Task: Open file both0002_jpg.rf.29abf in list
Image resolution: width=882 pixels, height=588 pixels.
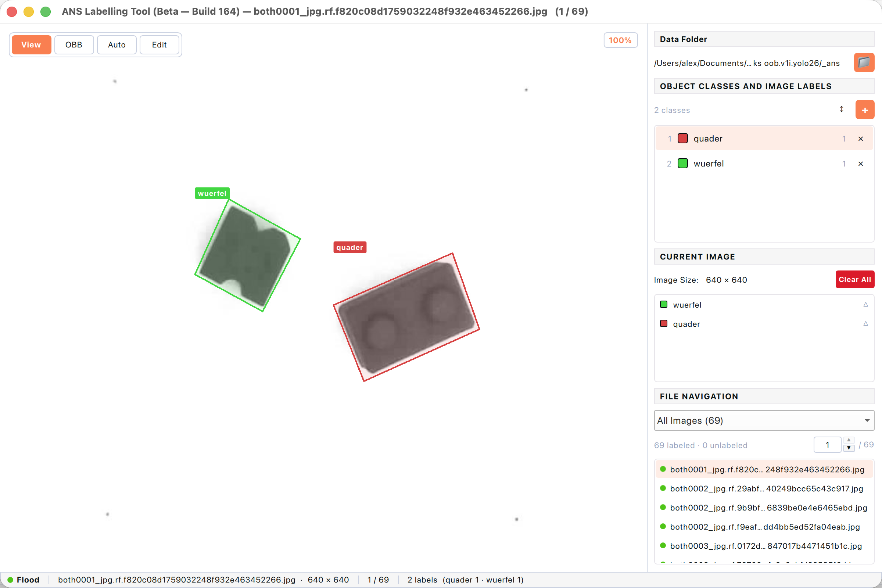Action: (x=764, y=489)
